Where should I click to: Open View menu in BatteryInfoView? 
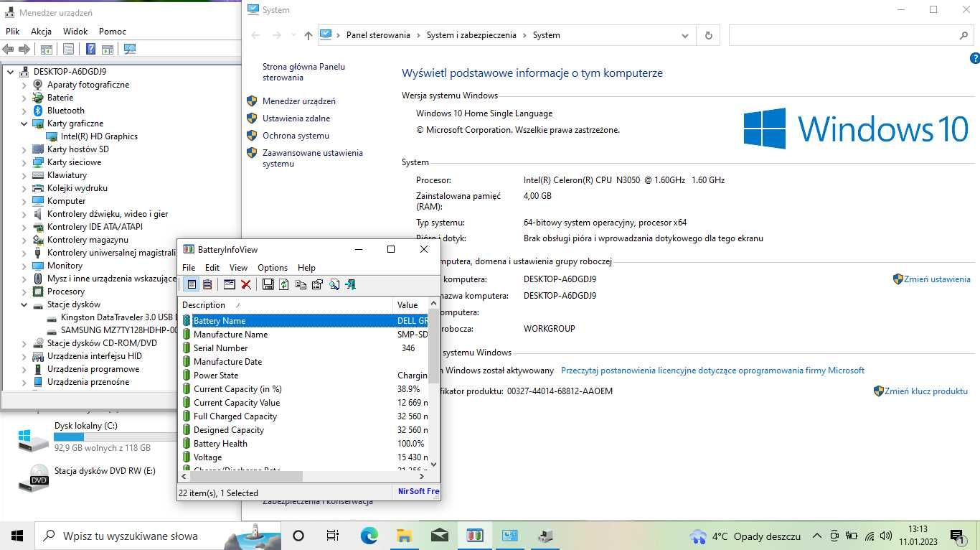[238, 268]
